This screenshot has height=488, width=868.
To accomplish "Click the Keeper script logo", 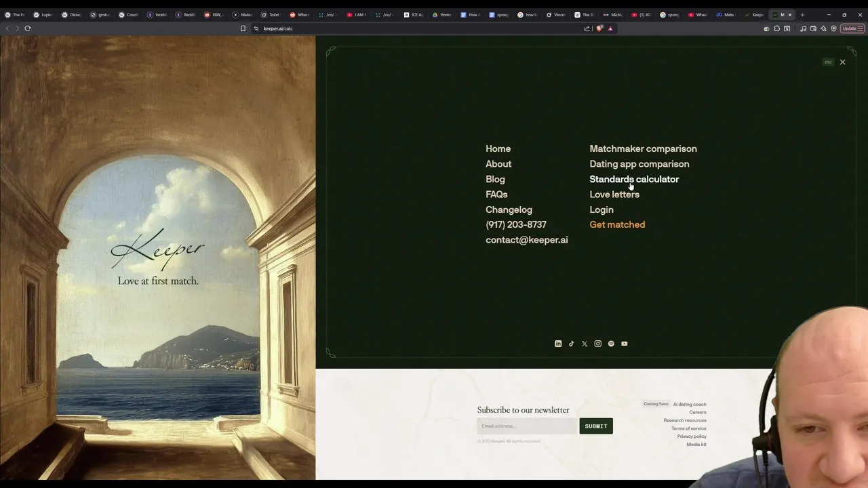I will tap(157, 249).
